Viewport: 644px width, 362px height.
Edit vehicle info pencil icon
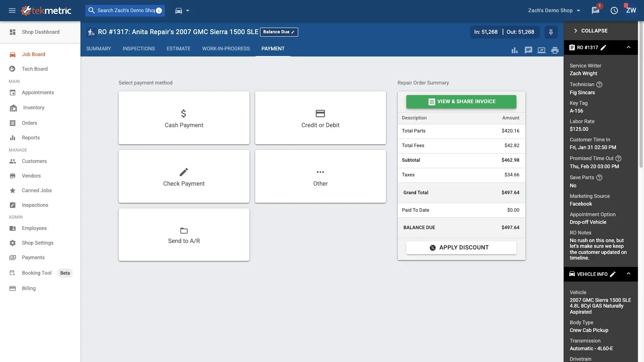613,274
